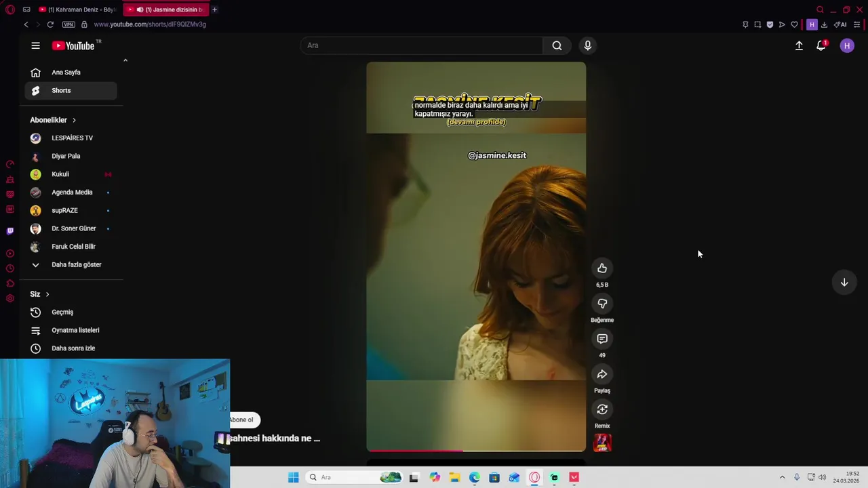868x488 pixels.
Task: Add page to bookmarks heart
Action: [x=794, y=24]
